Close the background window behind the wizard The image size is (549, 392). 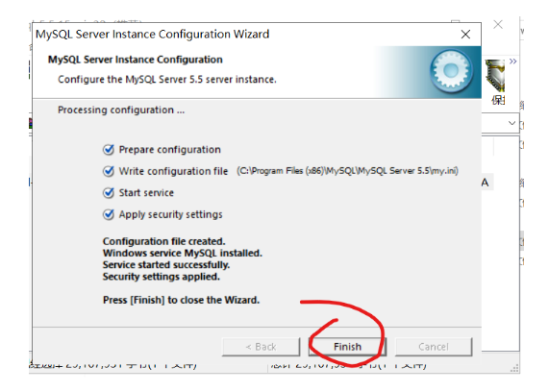click(x=498, y=25)
